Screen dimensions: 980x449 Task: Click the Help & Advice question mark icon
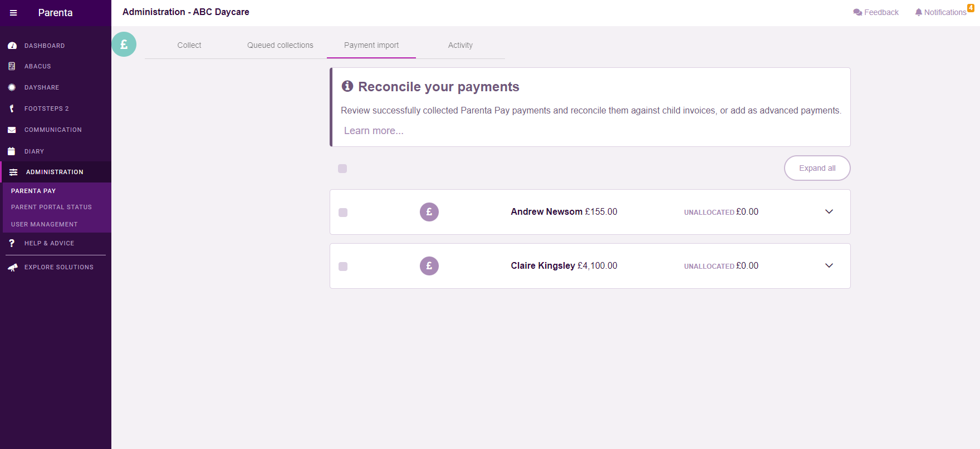point(12,243)
